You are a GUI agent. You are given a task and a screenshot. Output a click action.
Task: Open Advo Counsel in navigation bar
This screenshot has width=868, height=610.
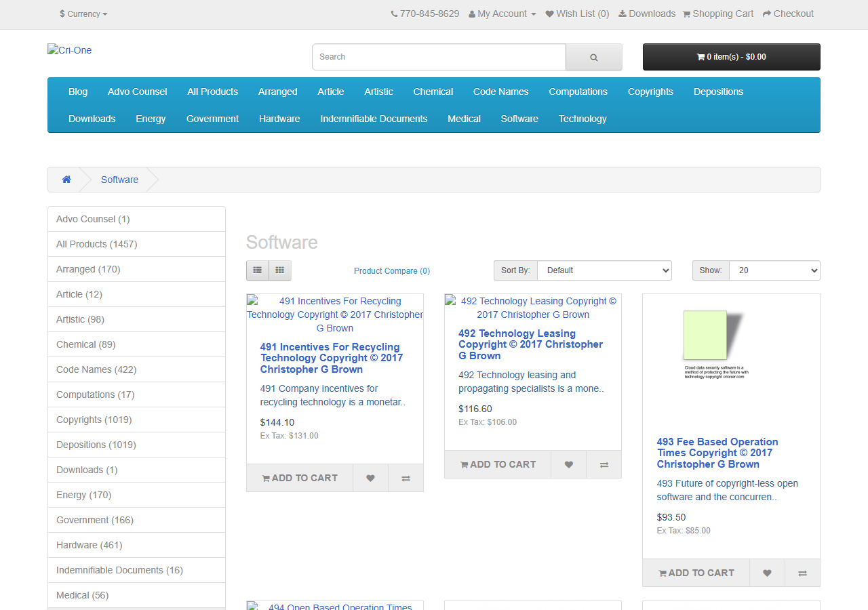pyautogui.click(x=137, y=91)
